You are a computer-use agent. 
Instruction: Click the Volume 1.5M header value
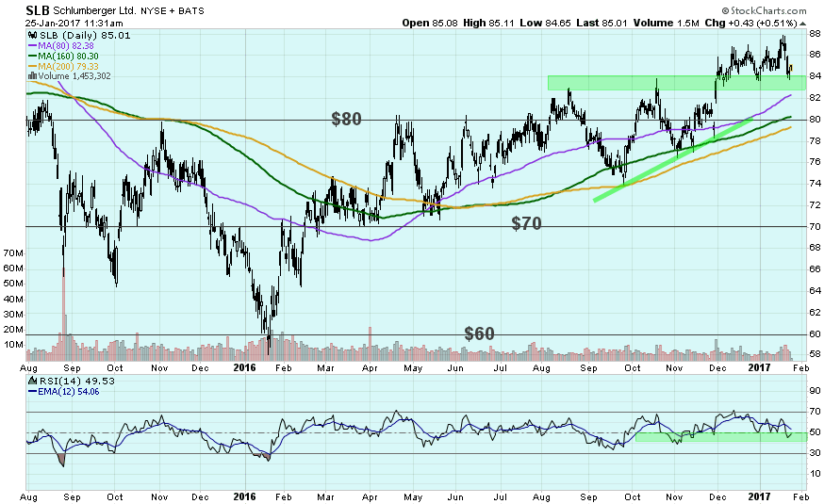(666, 24)
